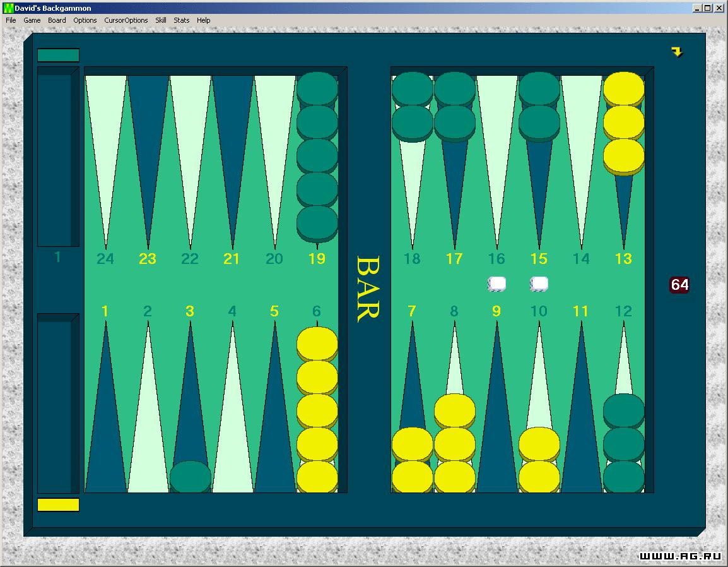Click the 64 doubling cube
This screenshot has height=567, width=728.
click(679, 284)
